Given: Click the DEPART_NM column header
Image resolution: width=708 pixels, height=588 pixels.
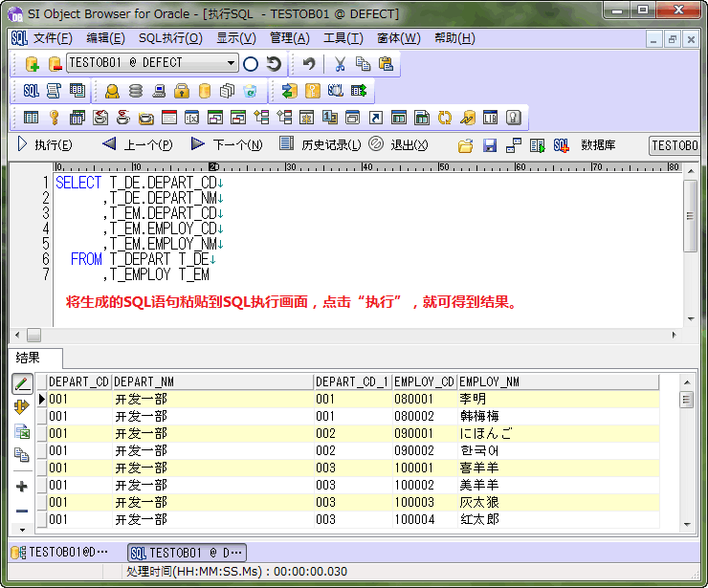Looking at the screenshot, I should pos(212,381).
